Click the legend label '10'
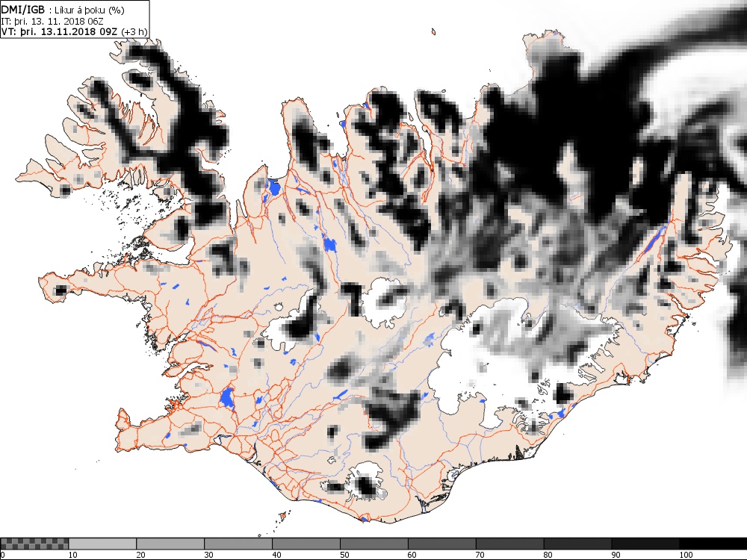Screen dimensions: 747x560 [x=73, y=555]
